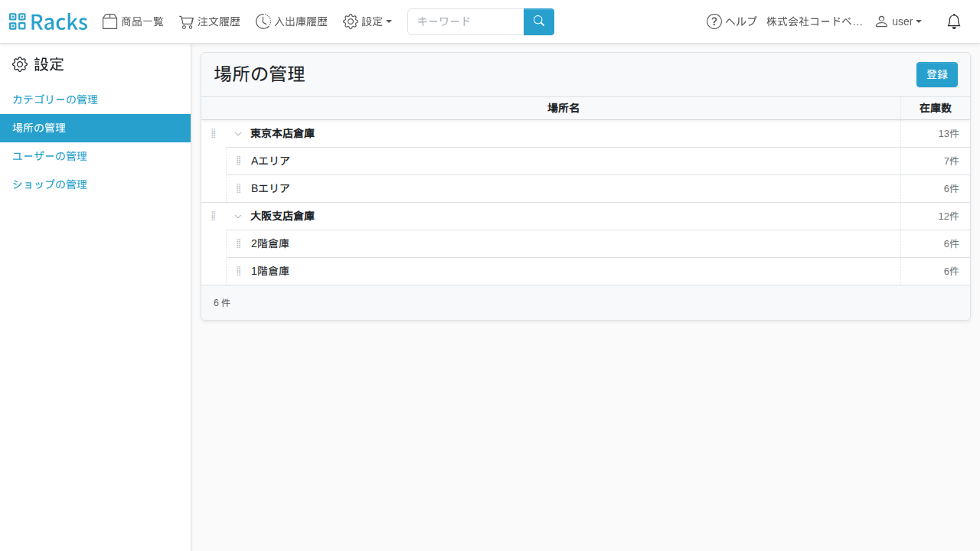Go to ショップの管理 in sidebar
The image size is (980, 551).
pos(50,184)
